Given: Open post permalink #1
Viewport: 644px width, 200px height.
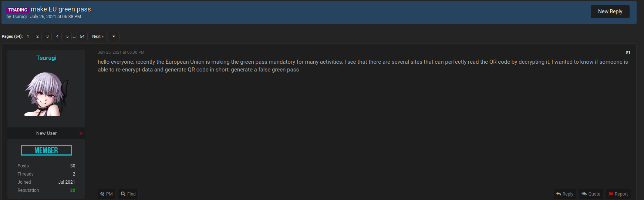Looking at the screenshot, I should [x=628, y=52].
